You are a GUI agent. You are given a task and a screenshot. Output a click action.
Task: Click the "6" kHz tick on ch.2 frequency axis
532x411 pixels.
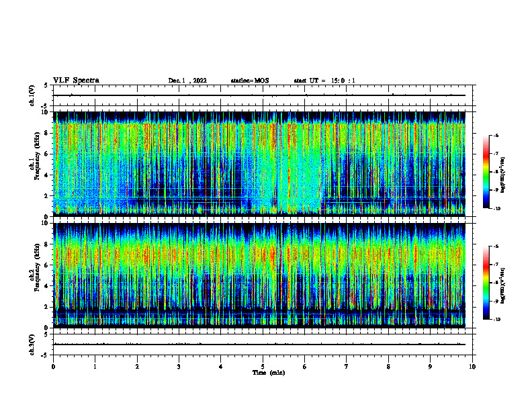tap(46, 265)
